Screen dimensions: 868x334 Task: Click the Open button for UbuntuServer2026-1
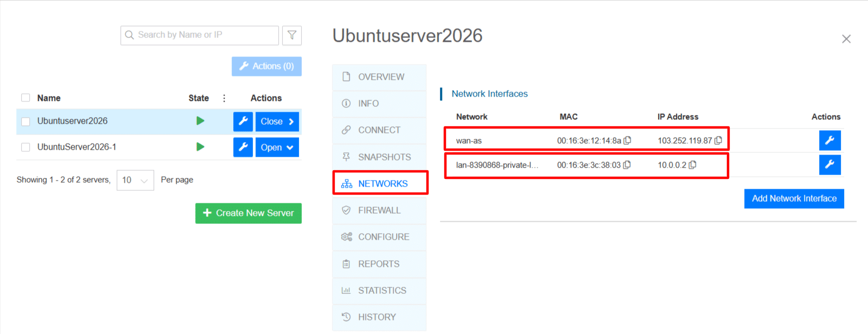tap(277, 147)
